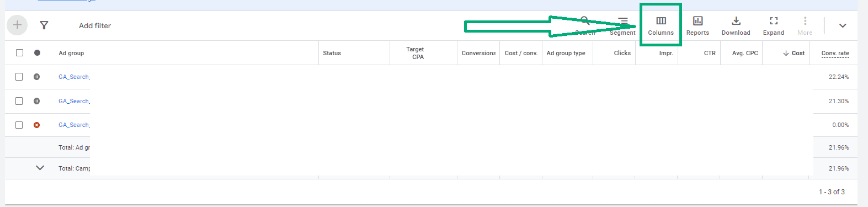Tick the second GA_Search row checkbox
This screenshot has height=207, width=868.
coord(19,101)
